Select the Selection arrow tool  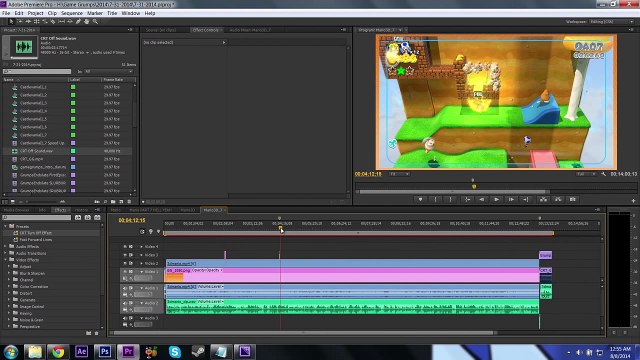[x=11, y=21]
